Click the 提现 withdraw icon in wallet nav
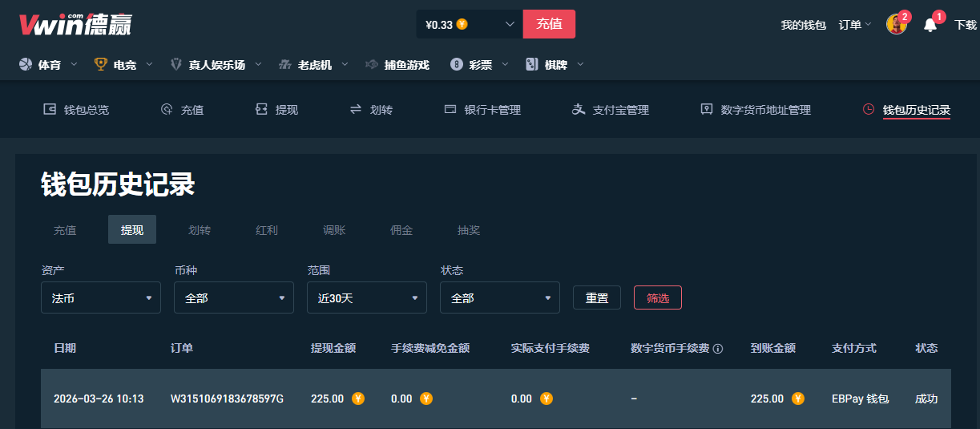980x429 pixels. (x=261, y=109)
